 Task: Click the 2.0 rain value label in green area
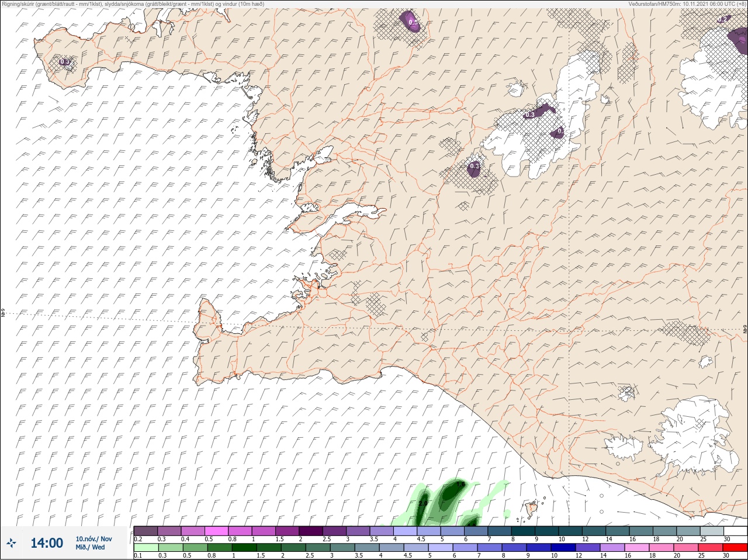coord(424,503)
